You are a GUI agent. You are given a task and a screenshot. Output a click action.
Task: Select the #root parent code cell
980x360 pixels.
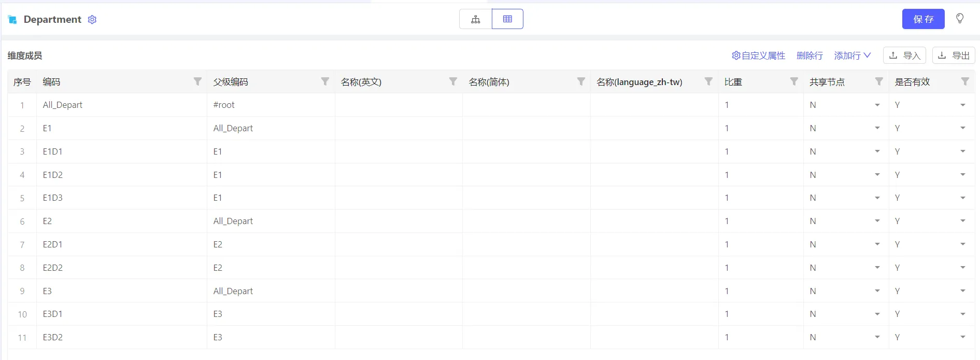click(x=271, y=105)
